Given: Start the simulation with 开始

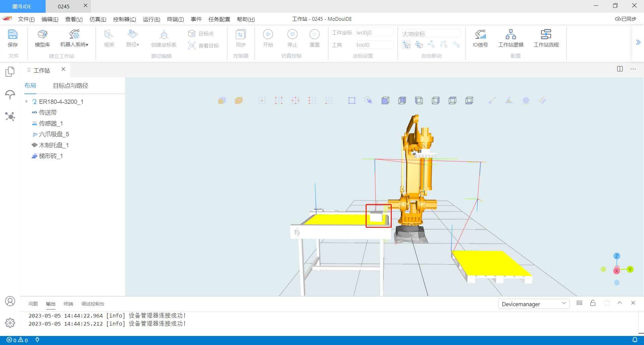Looking at the screenshot, I should click(268, 38).
